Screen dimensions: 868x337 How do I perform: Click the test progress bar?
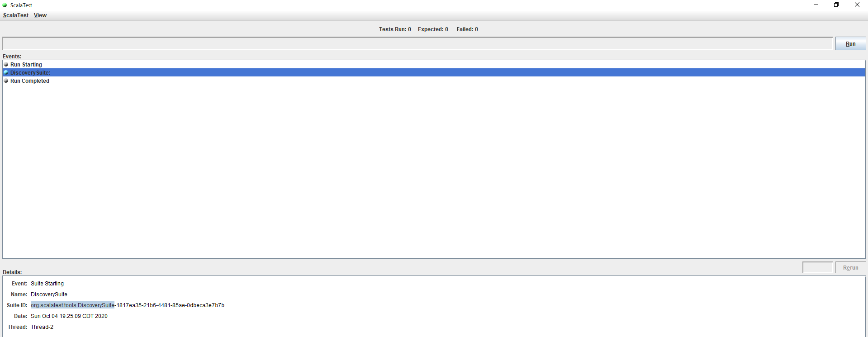(x=417, y=43)
